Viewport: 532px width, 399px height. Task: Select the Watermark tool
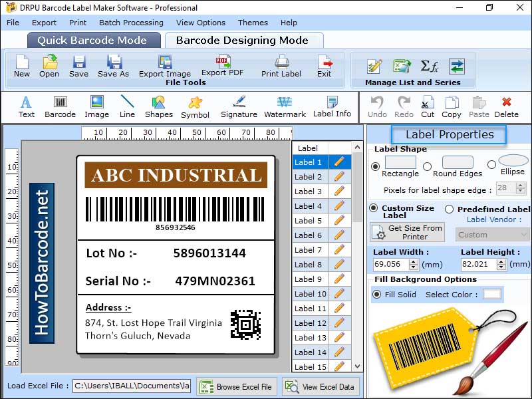285,106
